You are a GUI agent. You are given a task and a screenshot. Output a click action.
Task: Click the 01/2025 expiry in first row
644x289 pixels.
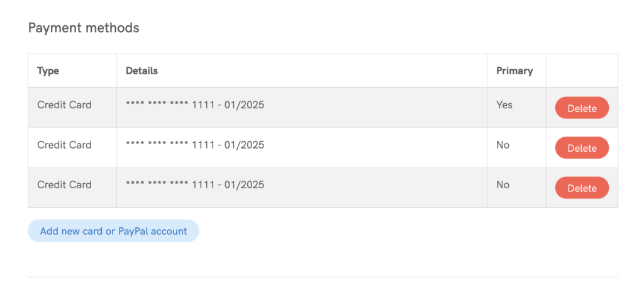pos(243,105)
